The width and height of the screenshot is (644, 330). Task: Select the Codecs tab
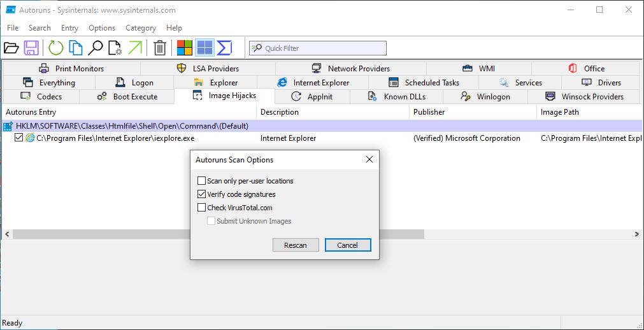(x=41, y=97)
